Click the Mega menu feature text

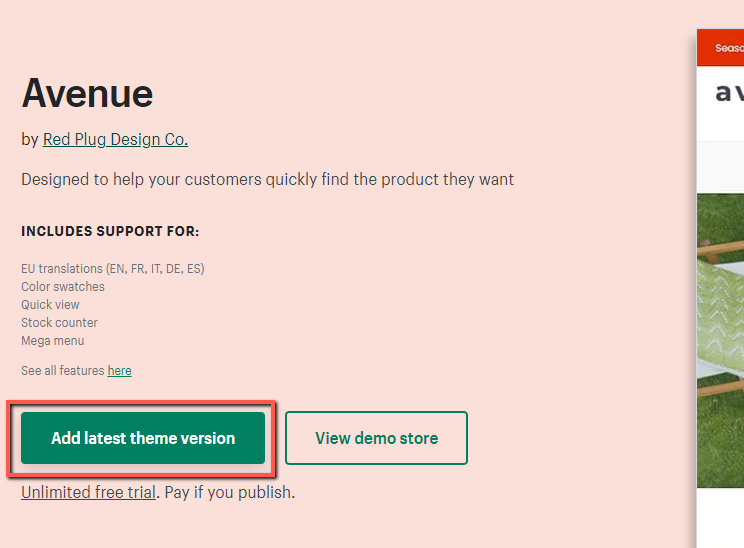point(53,341)
